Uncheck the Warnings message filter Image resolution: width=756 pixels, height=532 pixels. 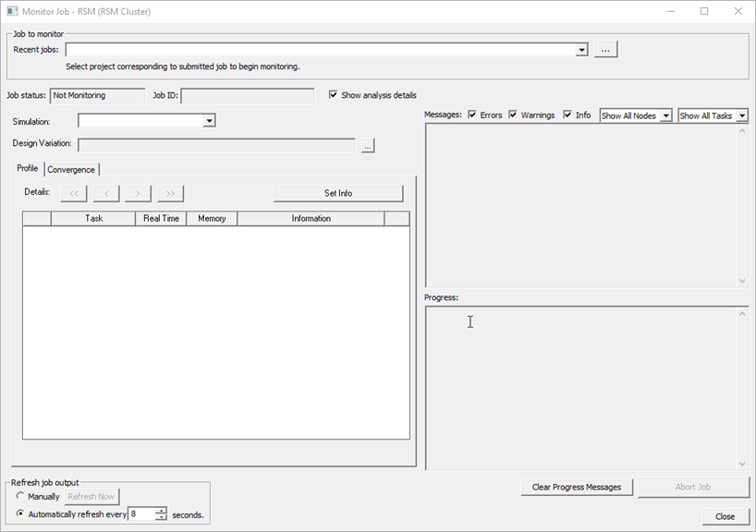tap(512, 115)
